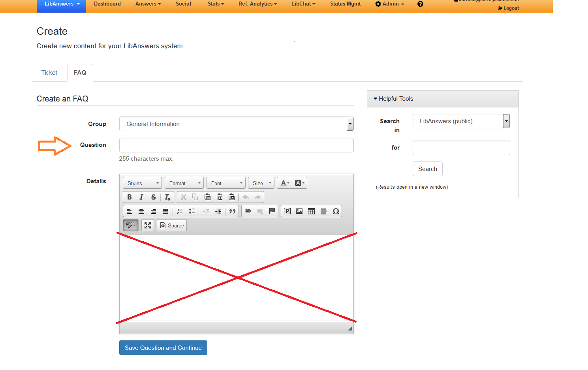Click the Paste as plain text icon
The width and height of the screenshot is (588, 370).
point(220,197)
